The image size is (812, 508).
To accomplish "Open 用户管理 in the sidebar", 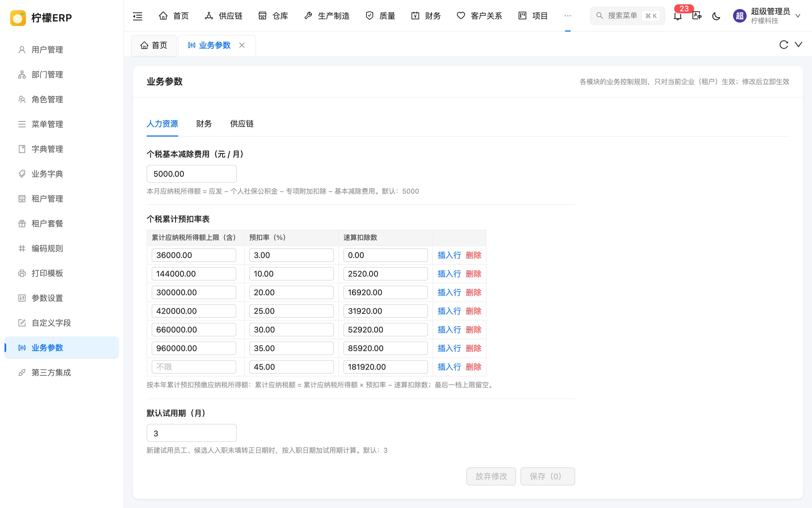I will [x=62, y=50].
